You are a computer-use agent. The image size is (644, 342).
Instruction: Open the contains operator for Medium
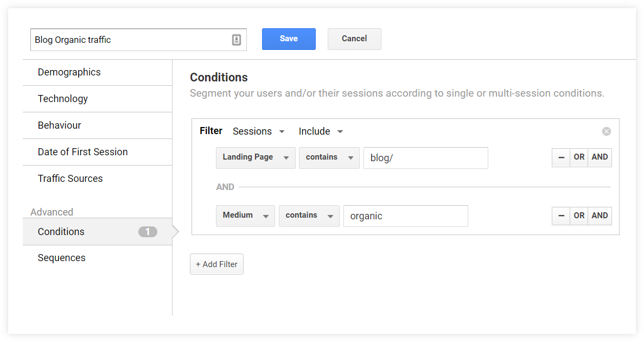tap(309, 216)
